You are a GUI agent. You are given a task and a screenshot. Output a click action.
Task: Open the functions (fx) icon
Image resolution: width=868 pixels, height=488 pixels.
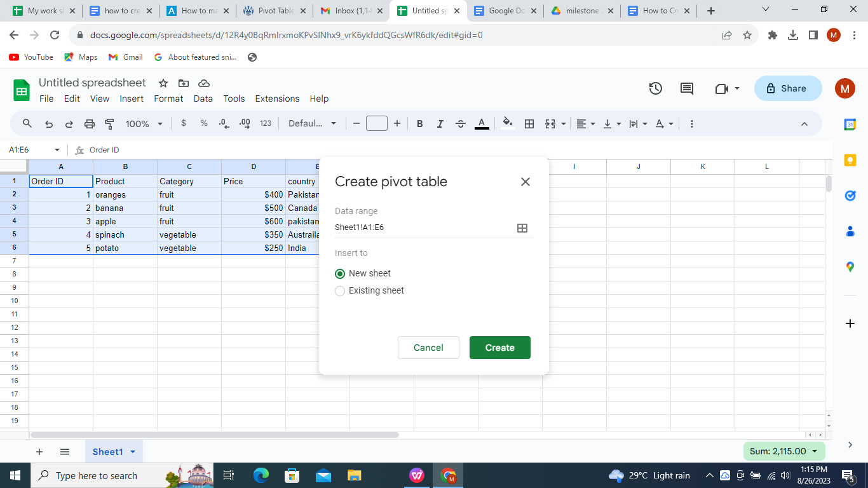point(79,150)
